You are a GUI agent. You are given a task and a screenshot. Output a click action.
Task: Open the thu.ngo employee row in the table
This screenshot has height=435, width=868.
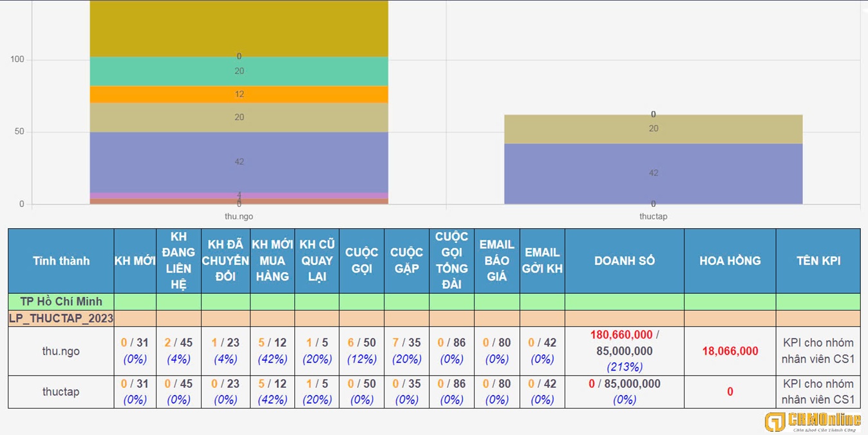[61, 351]
